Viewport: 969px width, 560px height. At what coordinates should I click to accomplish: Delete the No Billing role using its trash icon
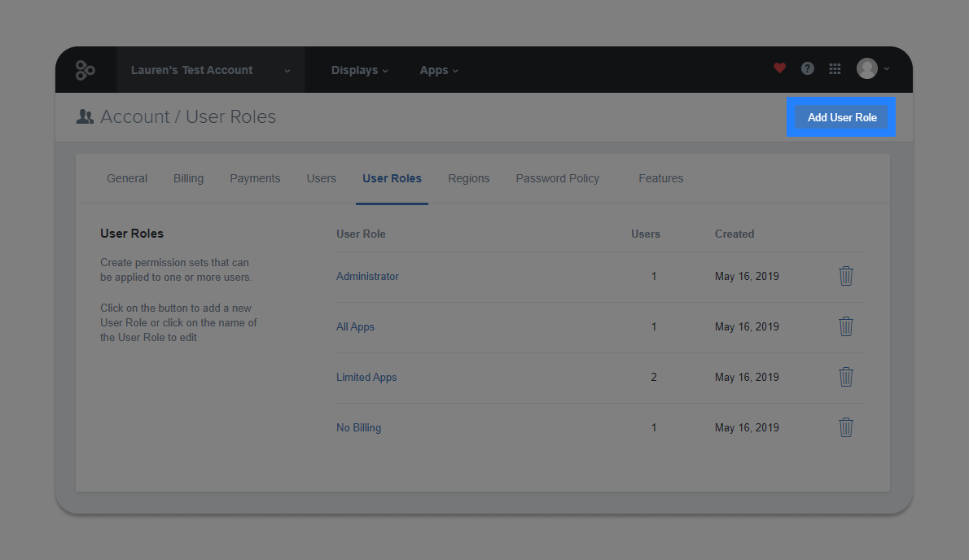(x=846, y=427)
